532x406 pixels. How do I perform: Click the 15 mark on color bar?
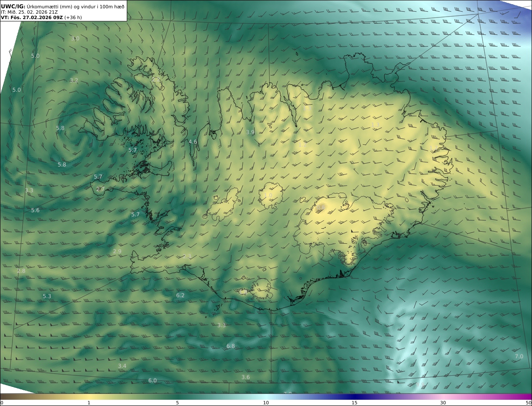[x=355, y=403]
